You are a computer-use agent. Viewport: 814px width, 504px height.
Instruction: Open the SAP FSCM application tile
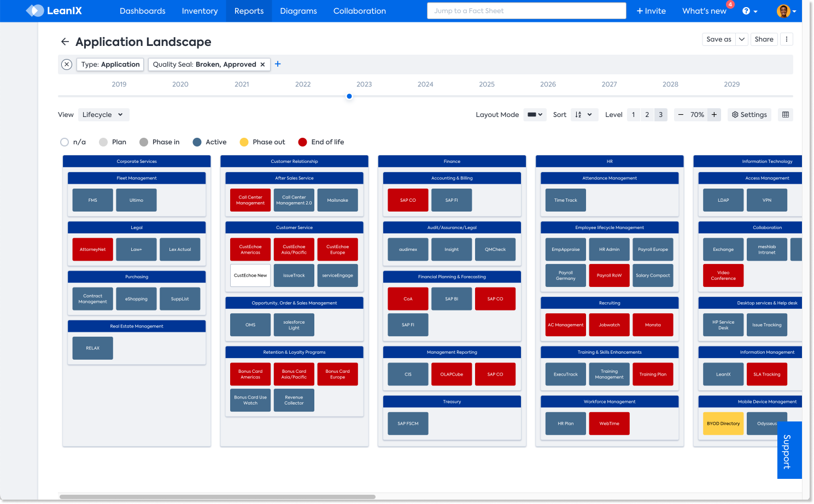click(408, 424)
